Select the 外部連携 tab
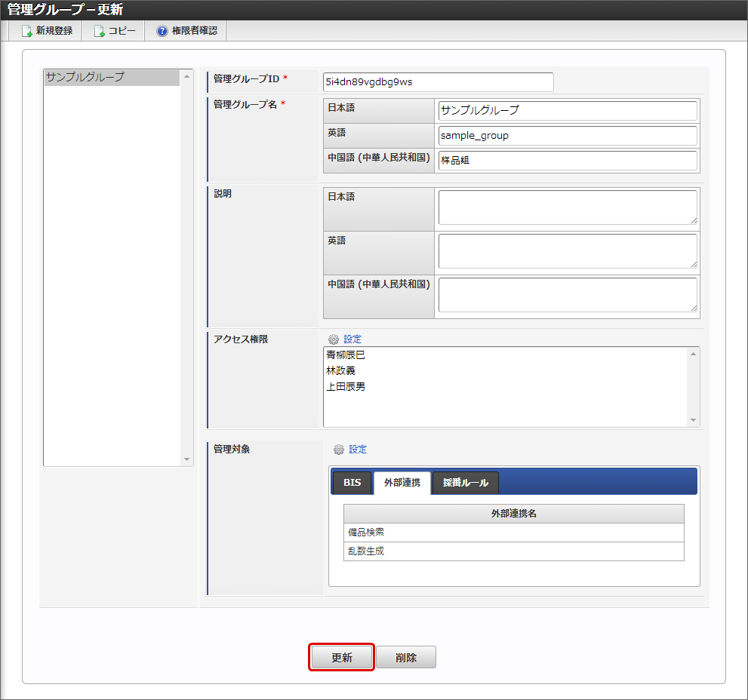748x700 pixels. (402, 483)
